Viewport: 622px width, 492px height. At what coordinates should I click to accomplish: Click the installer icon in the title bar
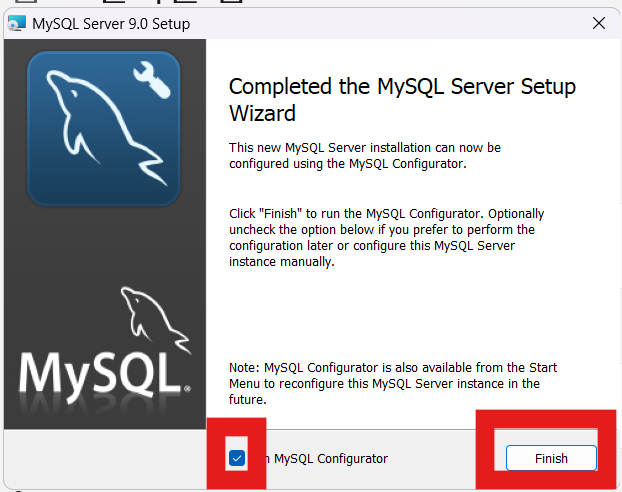(x=17, y=23)
